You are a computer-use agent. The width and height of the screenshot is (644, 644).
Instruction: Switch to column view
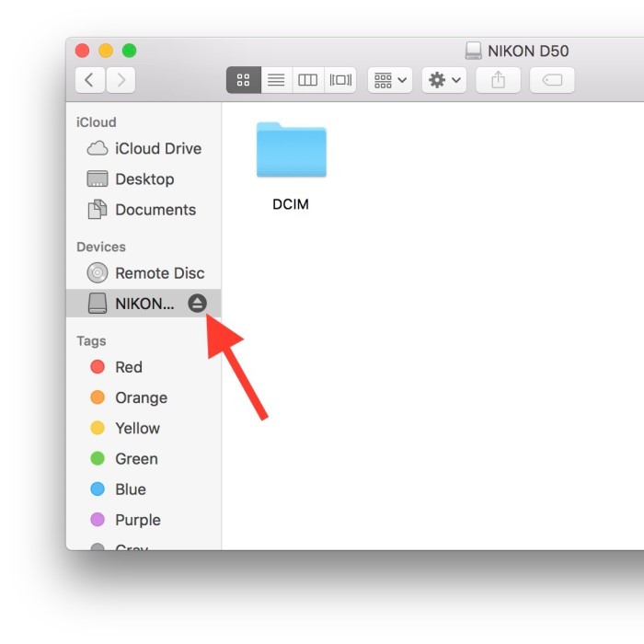coord(308,80)
